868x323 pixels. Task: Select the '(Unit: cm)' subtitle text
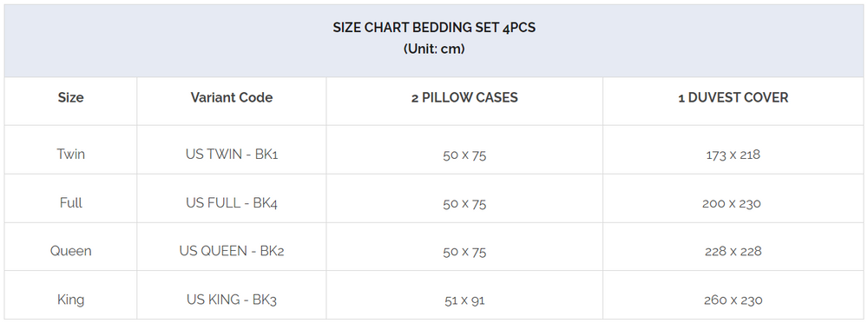point(434,49)
